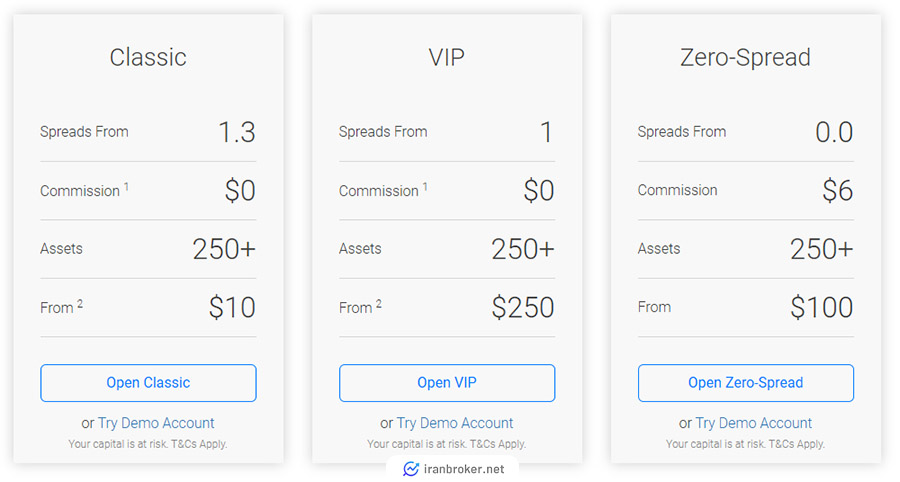Viewport: 900px width, 482px height.
Task: Try Demo Account link under Zero-Spread
Action: pyautogui.click(x=754, y=423)
